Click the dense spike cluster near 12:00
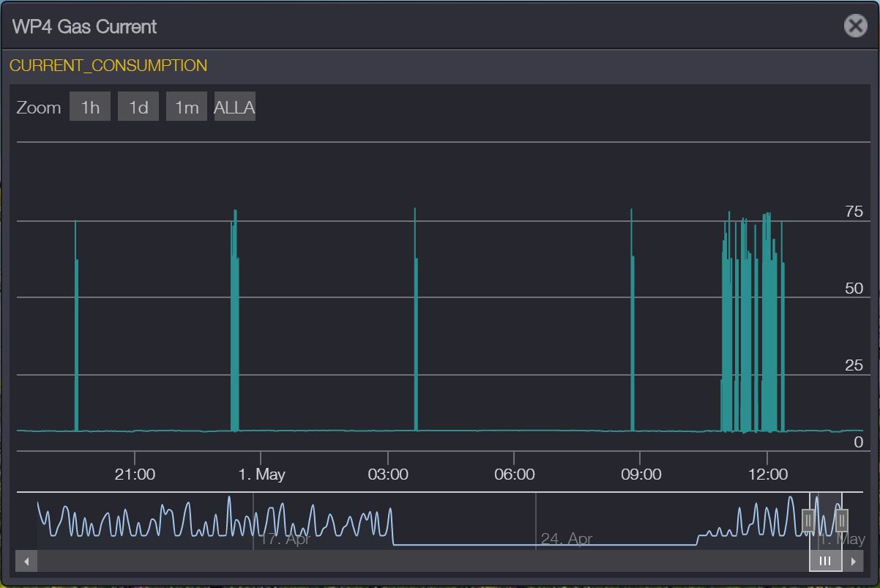880x588 pixels. pyautogui.click(x=753, y=330)
